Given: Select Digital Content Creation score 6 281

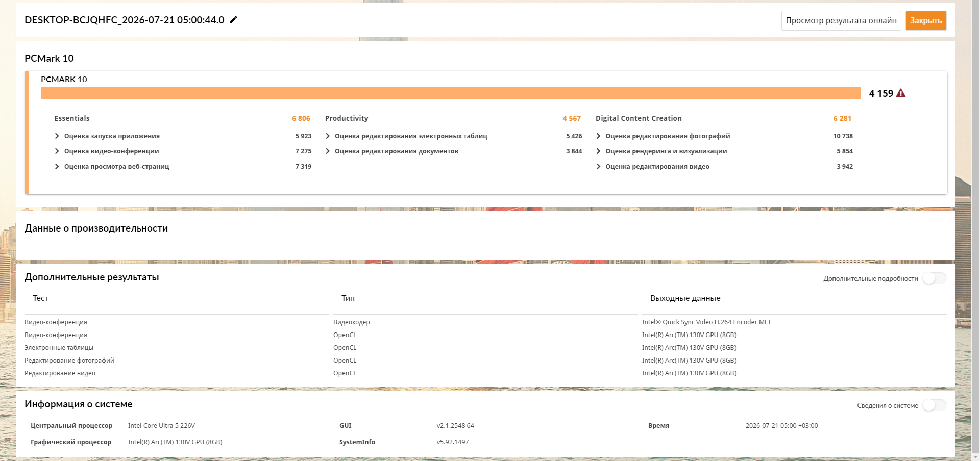Looking at the screenshot, I should point(842,118).
